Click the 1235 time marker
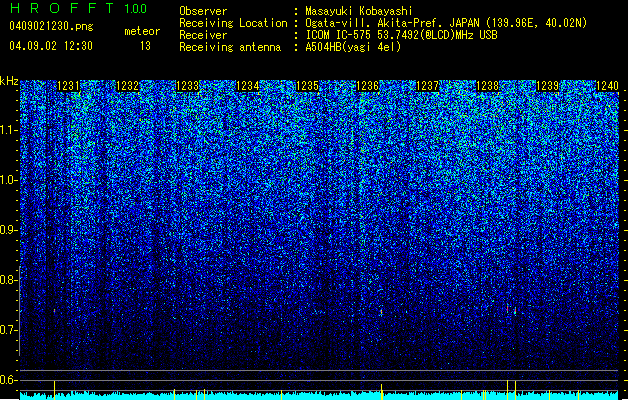 (307, 86)
